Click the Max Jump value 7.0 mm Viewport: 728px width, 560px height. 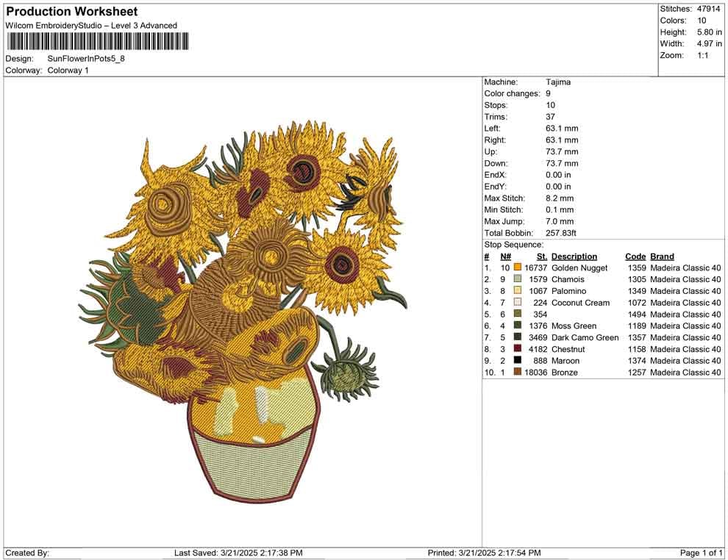pos(560,221)
